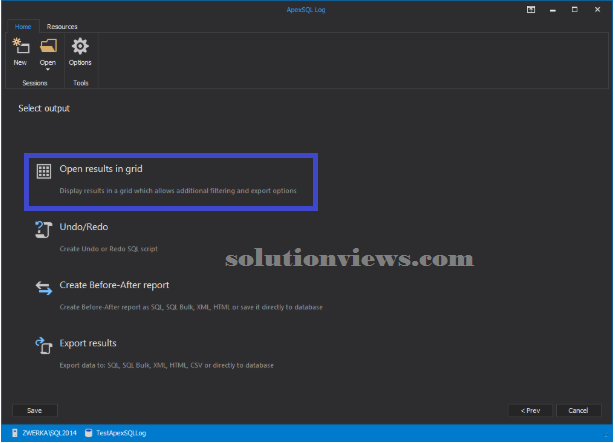Viewport: 615px width, 443px height.
Task: Select Open results in grid
Action: [171, 182]
